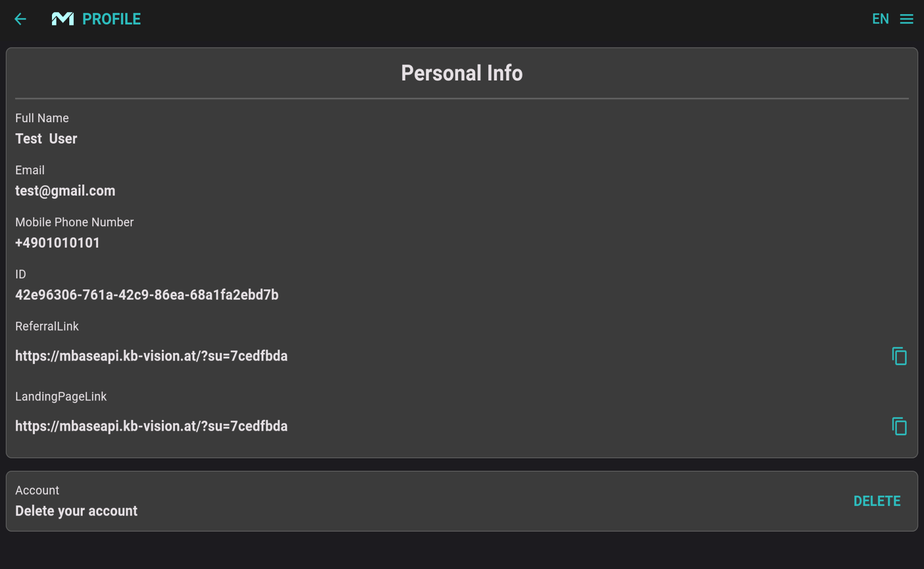Click the Account section label

click(37, 490)
